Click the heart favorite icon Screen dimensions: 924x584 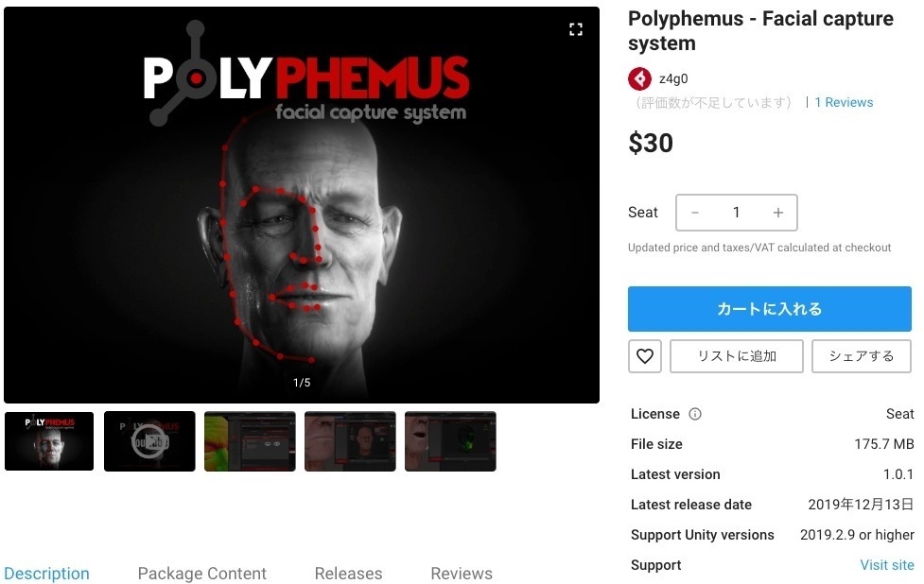(x=645, y=356)
